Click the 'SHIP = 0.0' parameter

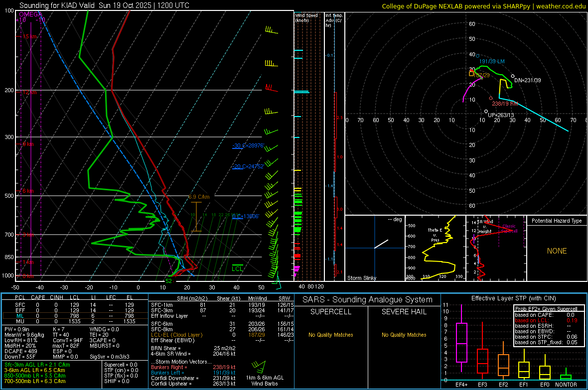(117, 381)
